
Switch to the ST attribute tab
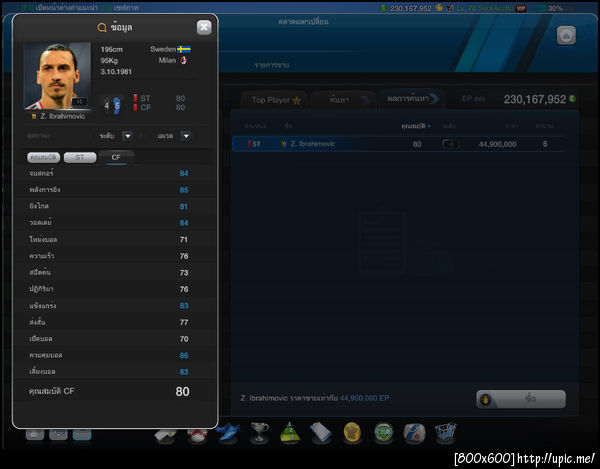(80, 157)
